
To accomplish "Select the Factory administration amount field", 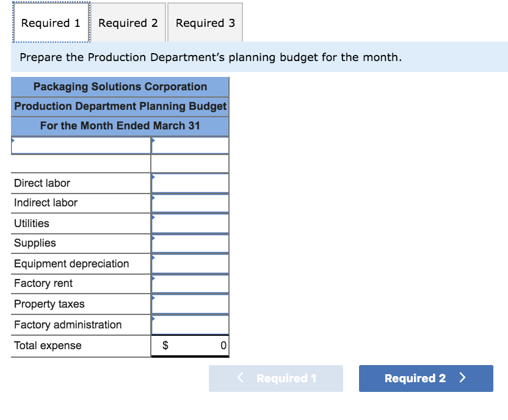I will click(190, 325).
